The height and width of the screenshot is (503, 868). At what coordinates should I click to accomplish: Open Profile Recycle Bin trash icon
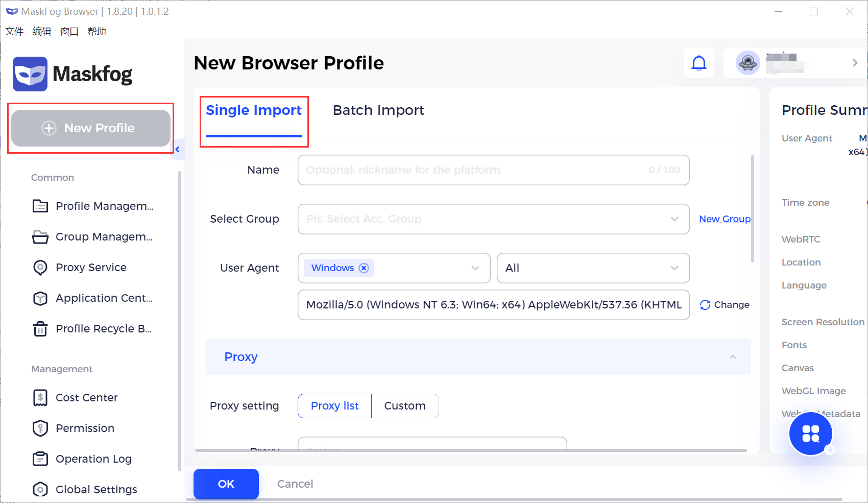point(40,329)
